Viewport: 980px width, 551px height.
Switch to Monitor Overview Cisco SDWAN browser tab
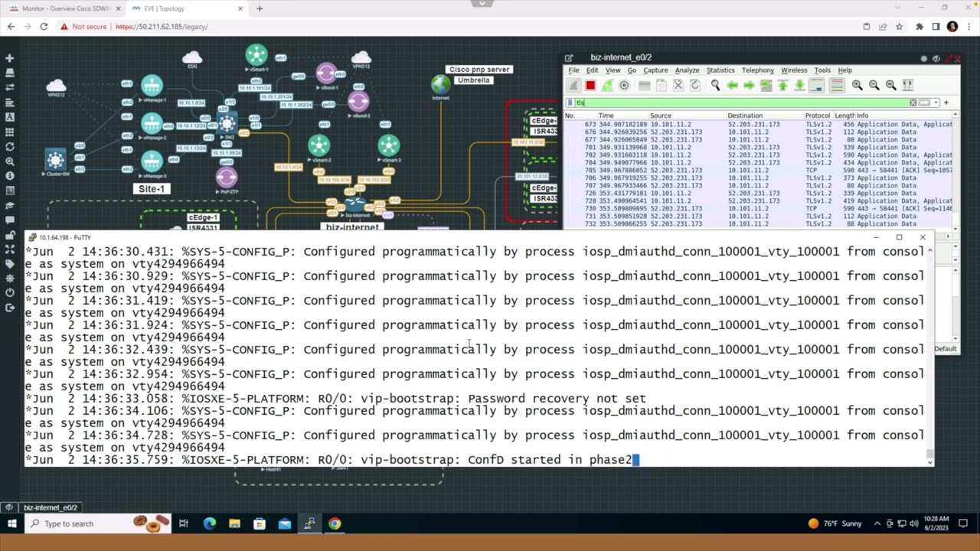pos(65,8)
